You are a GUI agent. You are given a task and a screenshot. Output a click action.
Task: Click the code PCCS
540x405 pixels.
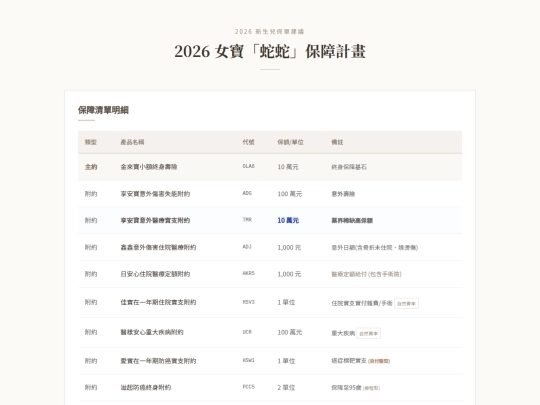(x=248, y=387)
